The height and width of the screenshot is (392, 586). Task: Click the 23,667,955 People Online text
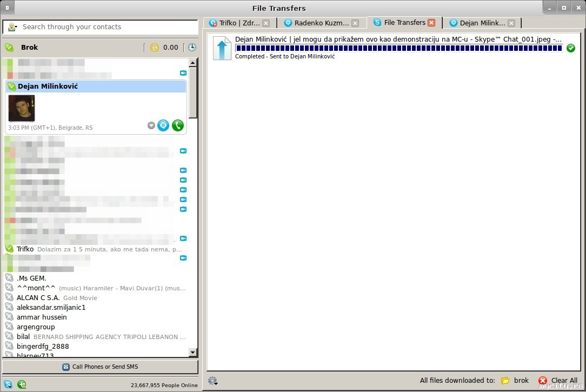164,386
